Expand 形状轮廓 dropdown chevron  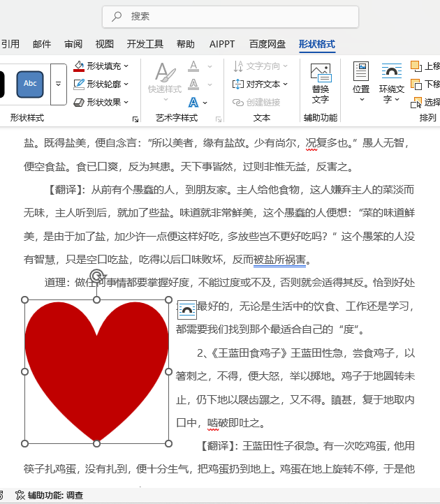pyautogui.click(x=126, y=84)
